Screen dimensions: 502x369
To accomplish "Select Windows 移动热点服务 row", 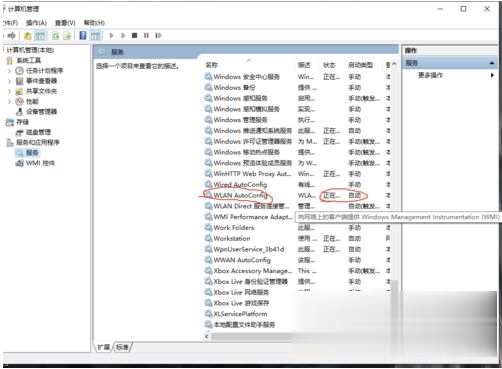I will [x=297, y=152].
